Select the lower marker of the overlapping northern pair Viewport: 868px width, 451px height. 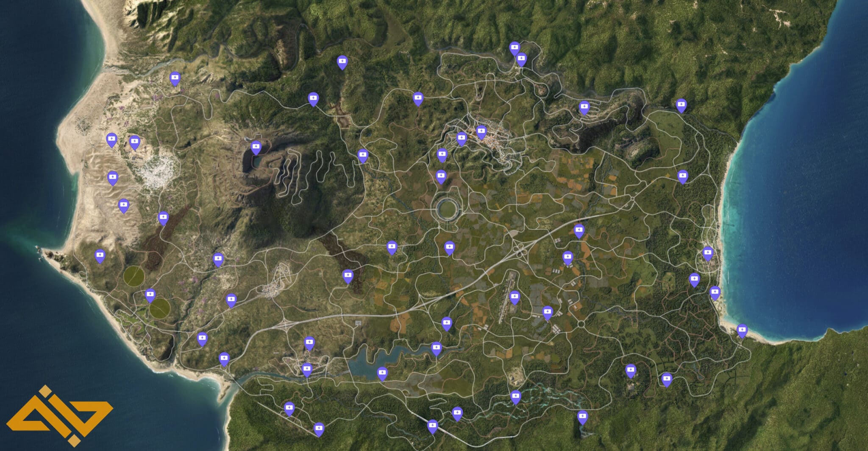(521, 59)
